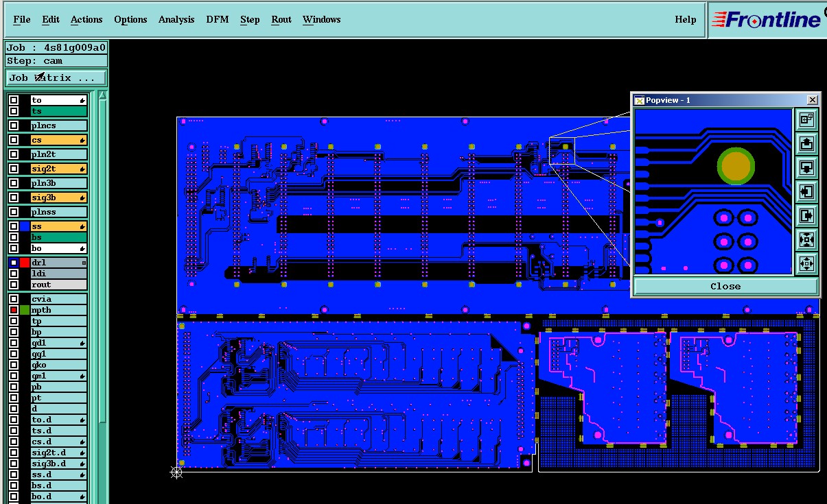
Task: Open the Actions menu
Action: point(86,19)
